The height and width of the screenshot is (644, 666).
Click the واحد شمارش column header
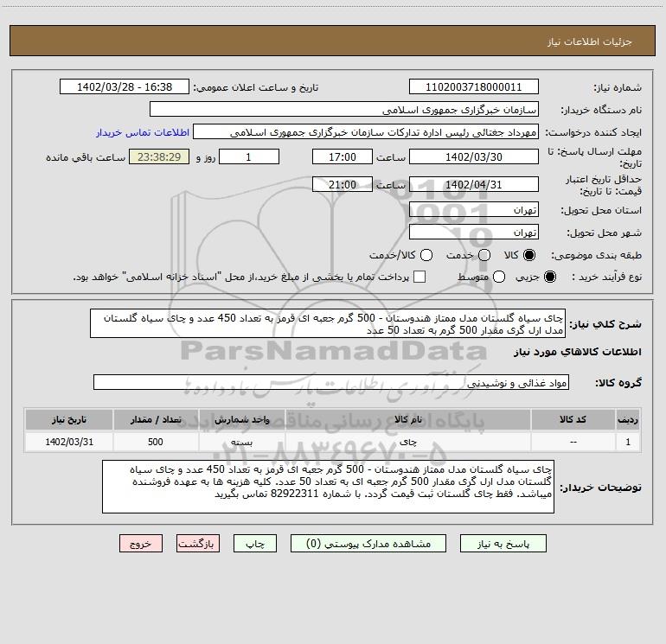click(x=241, y=419)
